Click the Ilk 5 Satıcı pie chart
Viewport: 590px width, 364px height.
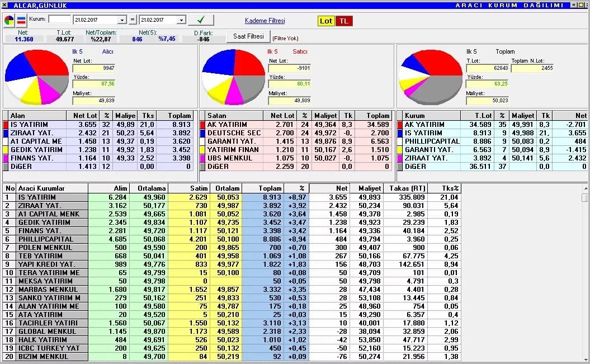click(x=233, y=77)
